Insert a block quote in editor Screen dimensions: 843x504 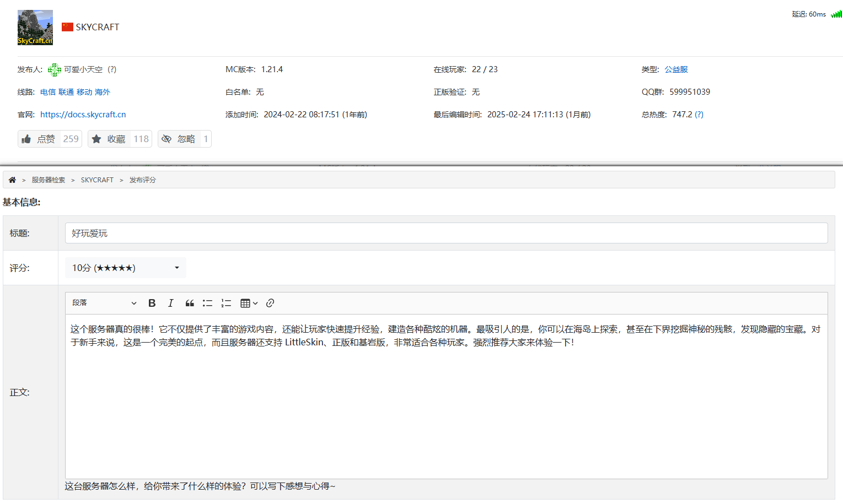point(190,303)
